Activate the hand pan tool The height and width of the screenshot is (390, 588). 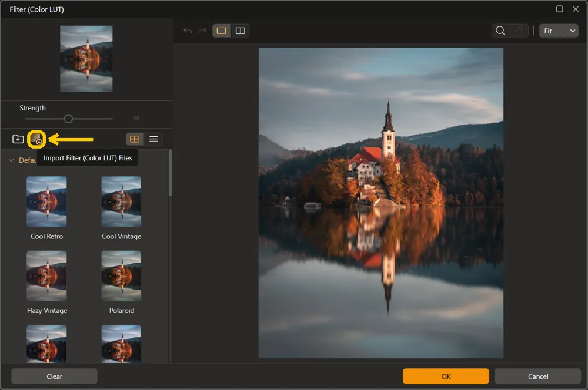519,31
